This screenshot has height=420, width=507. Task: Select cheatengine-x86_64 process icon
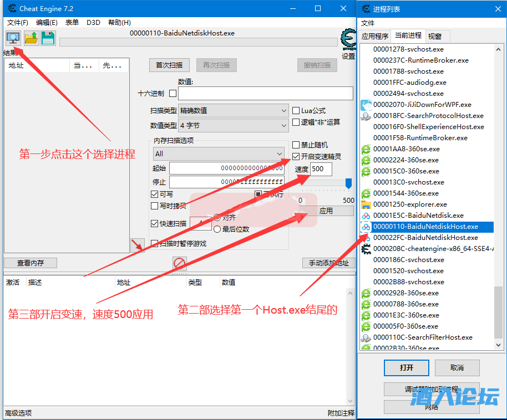pos(366,249)
